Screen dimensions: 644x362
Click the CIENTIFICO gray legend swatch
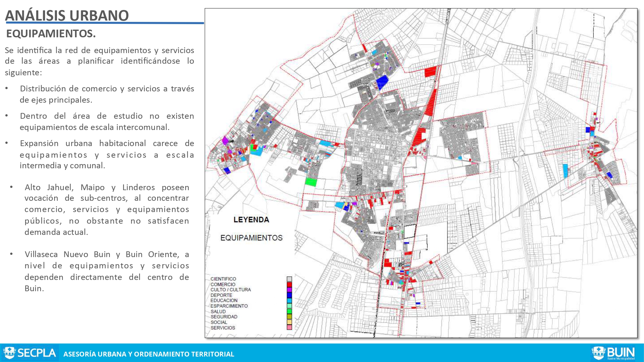[289, 279]
